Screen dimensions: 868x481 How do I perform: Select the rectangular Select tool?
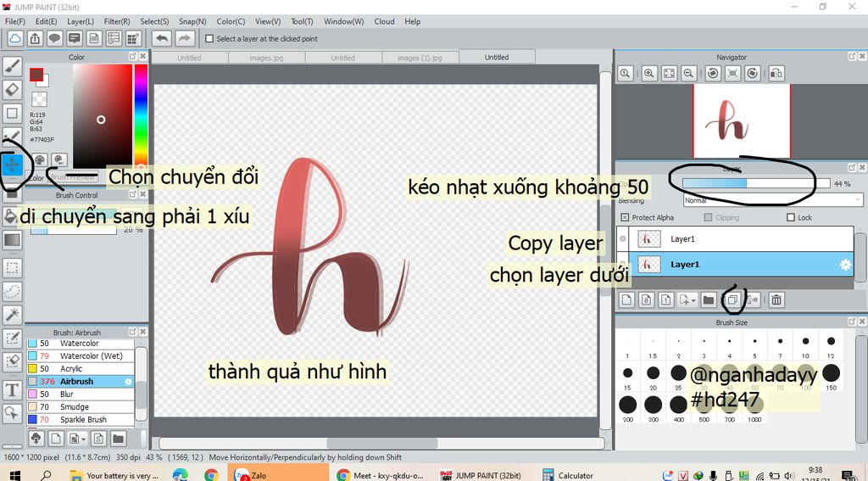(12, 268)
